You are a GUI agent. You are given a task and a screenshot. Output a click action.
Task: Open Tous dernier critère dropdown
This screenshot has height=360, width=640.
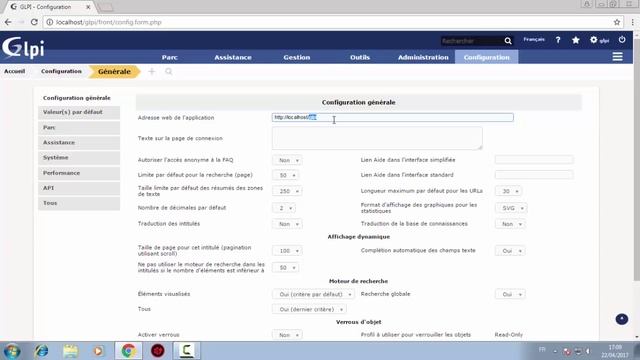click(309, 309)
